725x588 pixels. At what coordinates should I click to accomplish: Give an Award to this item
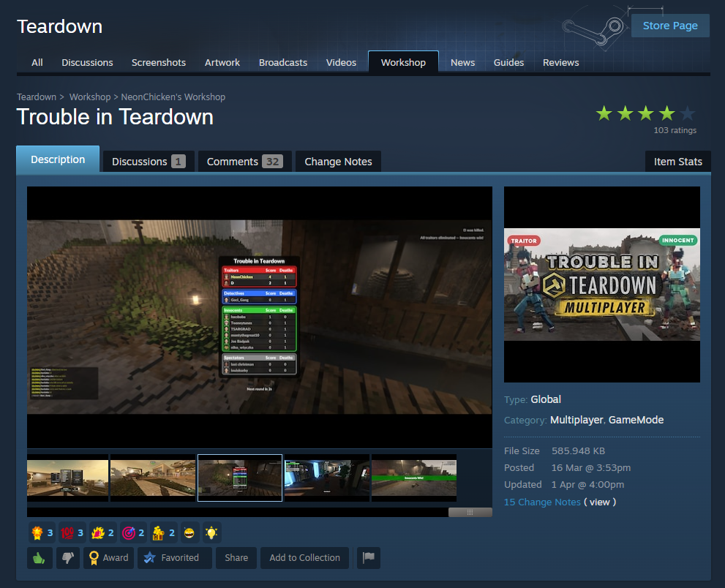coord(109,558)
